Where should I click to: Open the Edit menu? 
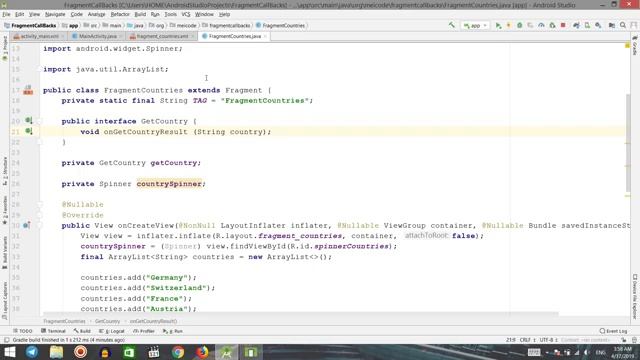[x=19, y=14]
